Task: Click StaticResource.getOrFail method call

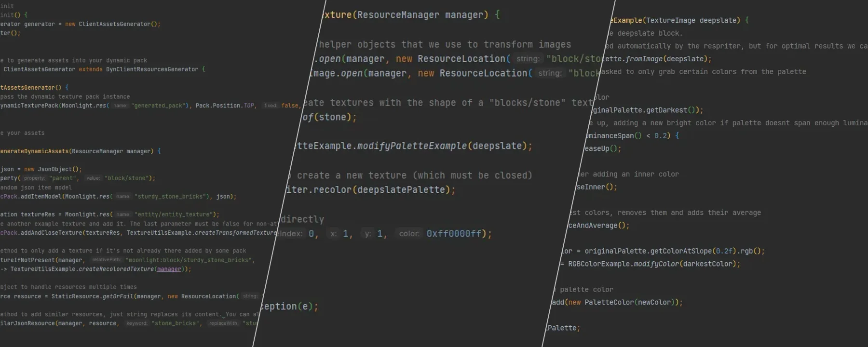Action: pos(92,296)
